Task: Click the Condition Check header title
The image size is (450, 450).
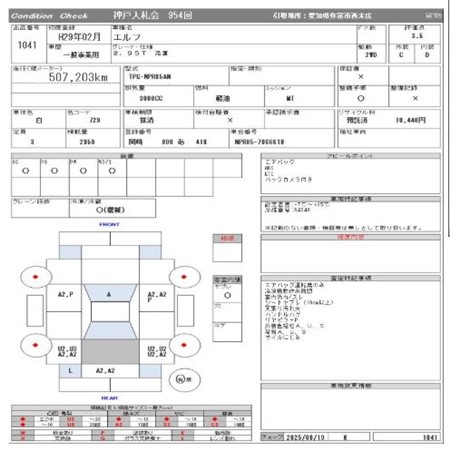Action: (x=49, y=16)
